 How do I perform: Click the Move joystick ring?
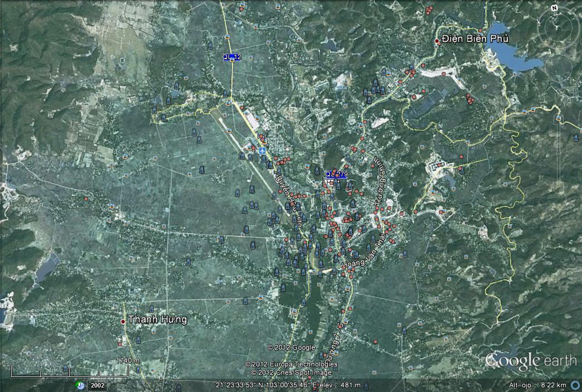coord(558,68)
